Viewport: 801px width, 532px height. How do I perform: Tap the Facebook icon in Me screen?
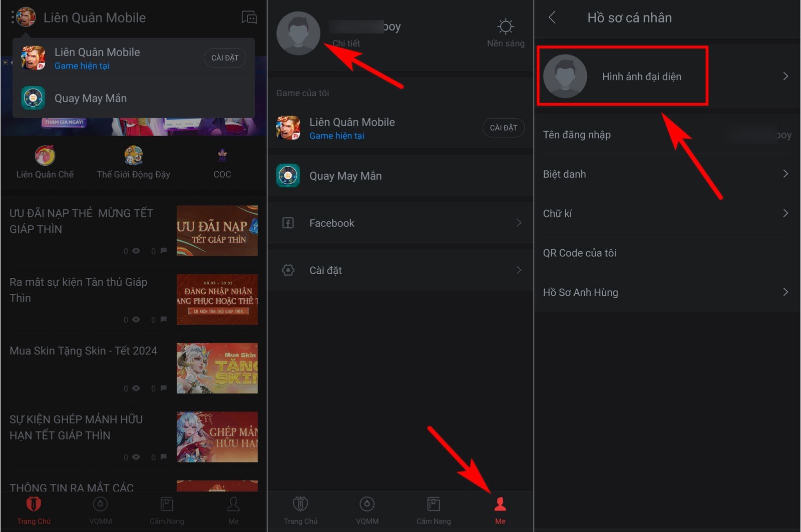[288, 223]
